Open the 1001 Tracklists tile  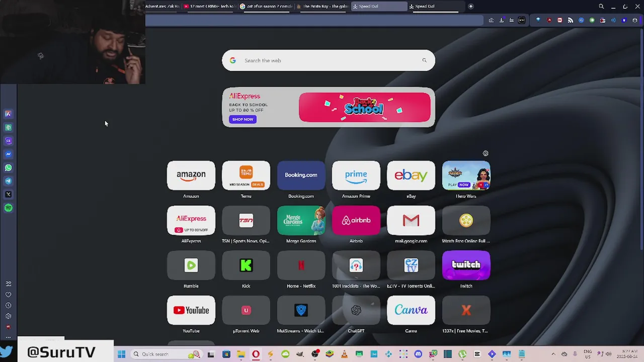[x=356, y=265]
